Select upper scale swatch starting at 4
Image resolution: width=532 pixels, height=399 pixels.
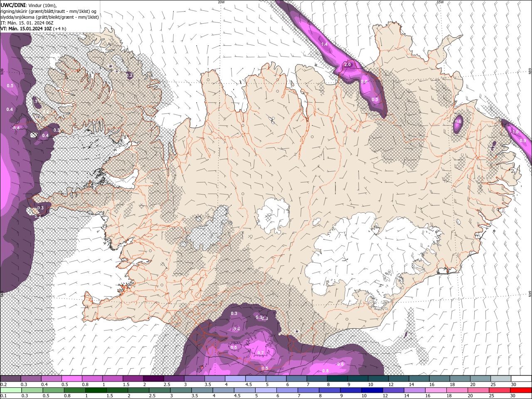tap(235, 379)
